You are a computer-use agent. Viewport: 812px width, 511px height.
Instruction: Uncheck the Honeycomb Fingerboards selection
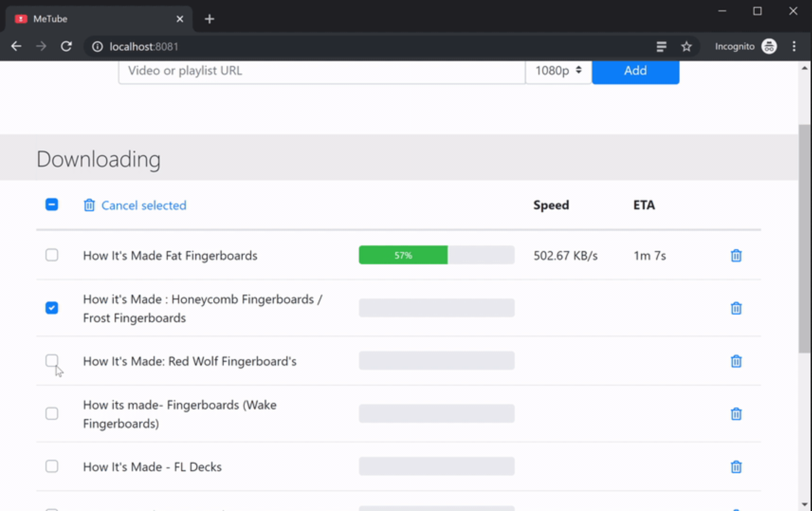[52, 308]
